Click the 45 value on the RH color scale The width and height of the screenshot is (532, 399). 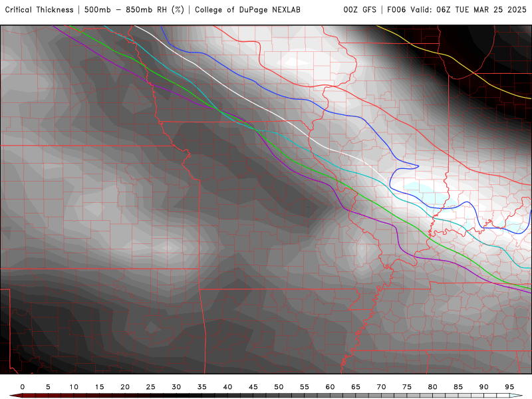[x=253, y=387]
